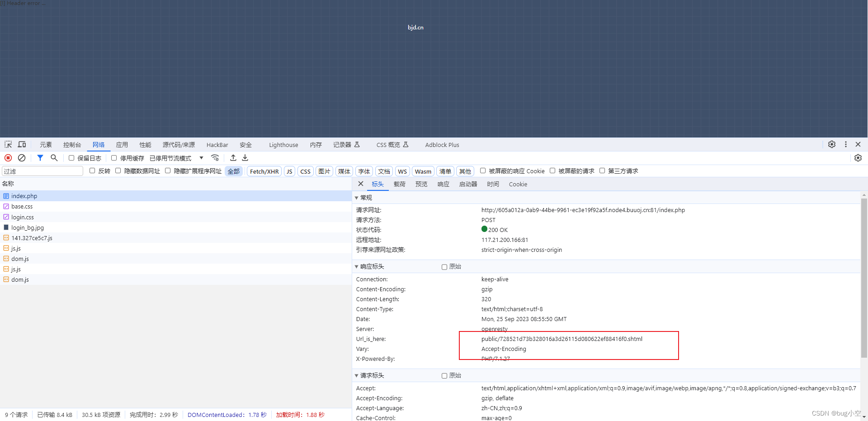Open the Preview details tab

click(x=421, y=184)
